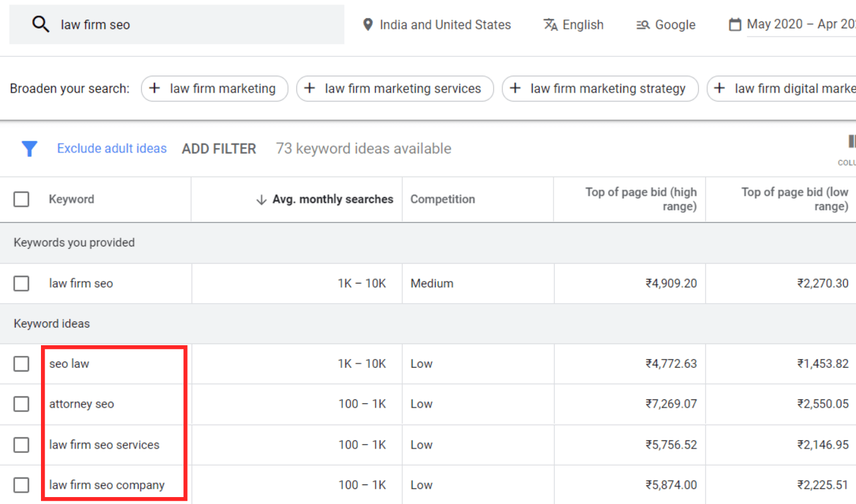
Task: Open India and United States location selector
Action: 445,25
